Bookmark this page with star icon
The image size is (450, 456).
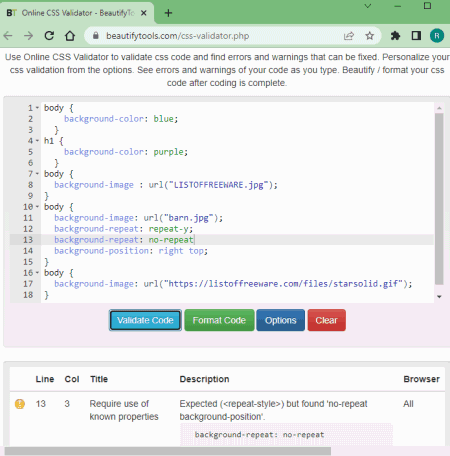point(369,36)
